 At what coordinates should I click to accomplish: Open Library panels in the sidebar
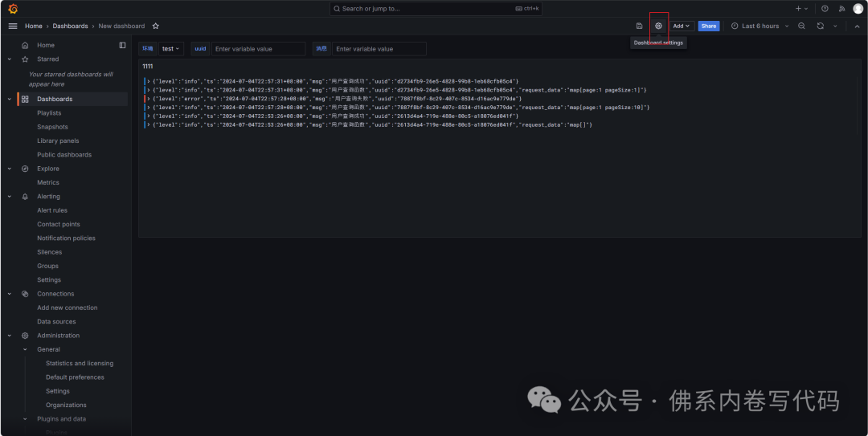[58, 141]
